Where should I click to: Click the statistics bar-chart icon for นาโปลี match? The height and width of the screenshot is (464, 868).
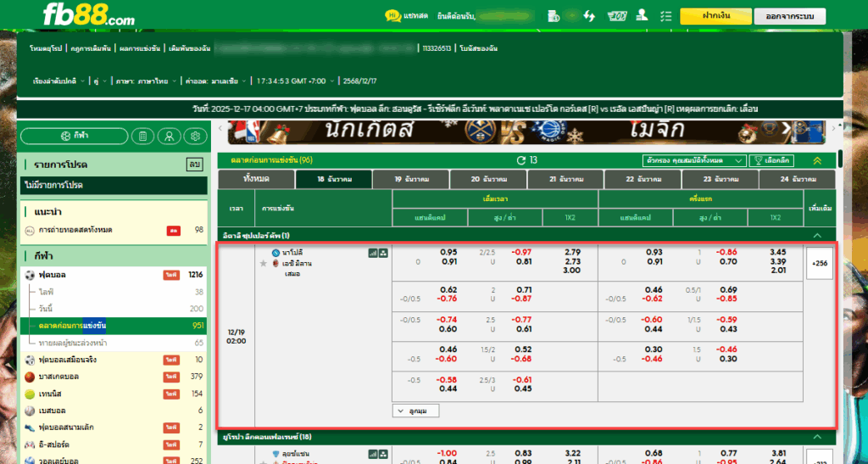coord(373,253)
